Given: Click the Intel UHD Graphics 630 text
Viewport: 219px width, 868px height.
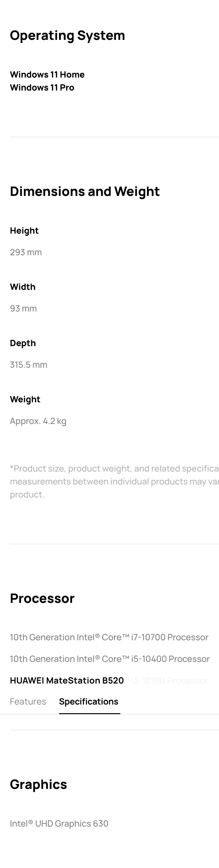Looking at the screenshot, I should click(59, 824).
